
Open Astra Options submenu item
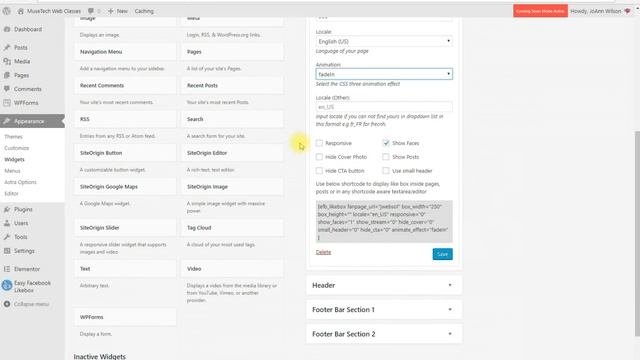pos(20,182)
